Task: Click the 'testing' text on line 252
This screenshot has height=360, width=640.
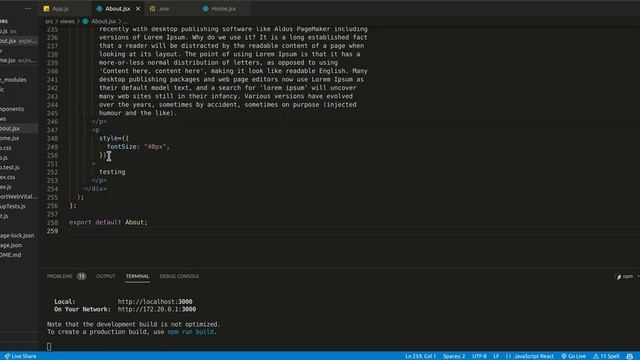Action: point(112,172)
